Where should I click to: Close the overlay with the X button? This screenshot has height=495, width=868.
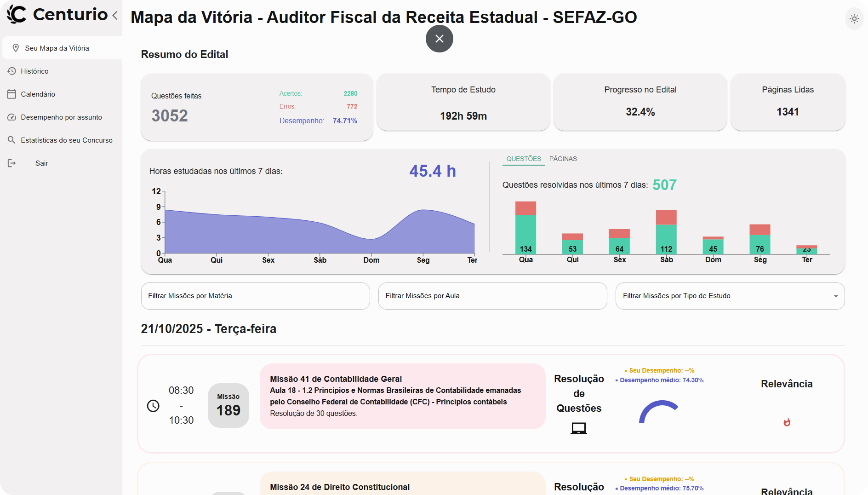(x=439, y=39)
